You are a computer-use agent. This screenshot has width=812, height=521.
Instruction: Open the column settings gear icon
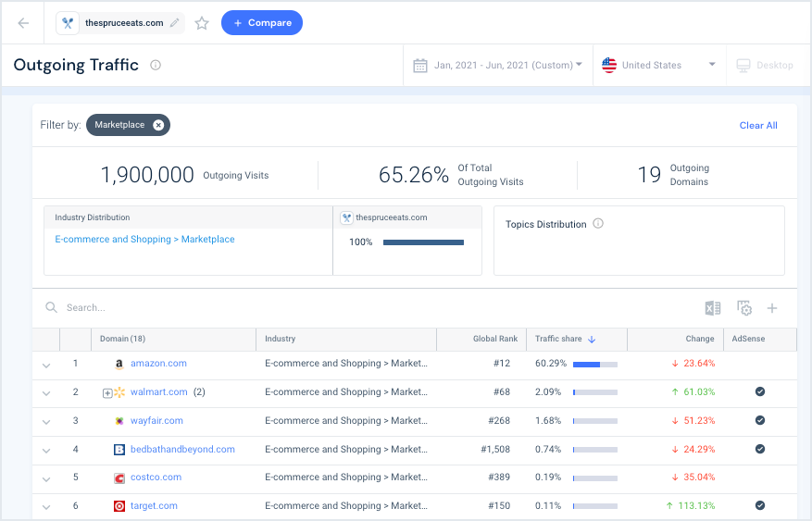click(x=744, y=308)
